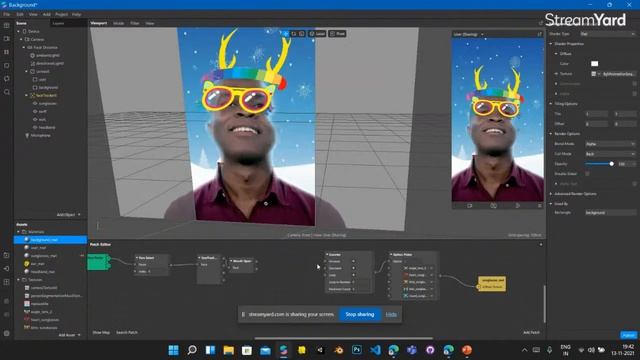Open the Edit menu

tap(20, 14)
